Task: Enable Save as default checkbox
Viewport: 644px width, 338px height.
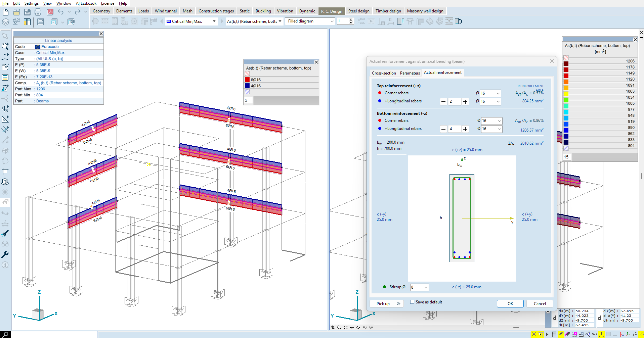Action: [412, 302]
